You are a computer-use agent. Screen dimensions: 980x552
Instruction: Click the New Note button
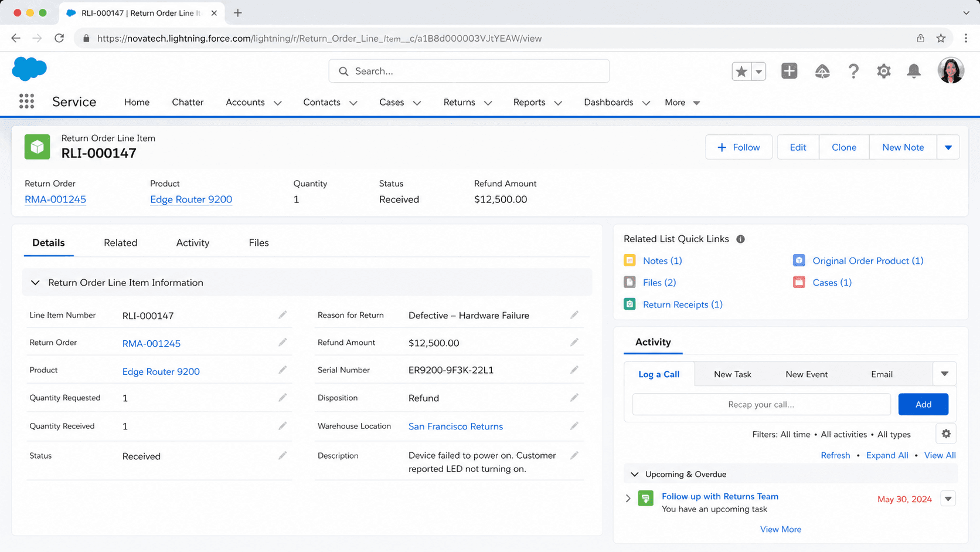point(903,147)
